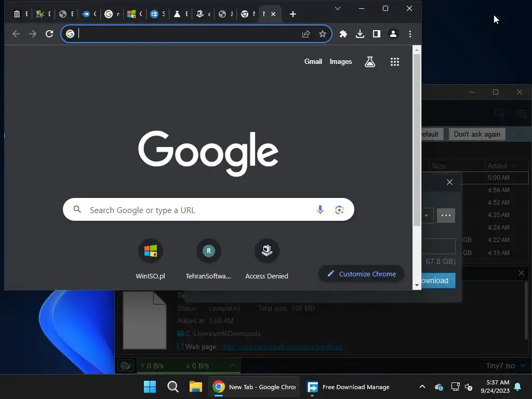This screenshot has width=532, height=399.
Task: Open the WinISO.pl shortcut tile
Action: tap(150, 259)
